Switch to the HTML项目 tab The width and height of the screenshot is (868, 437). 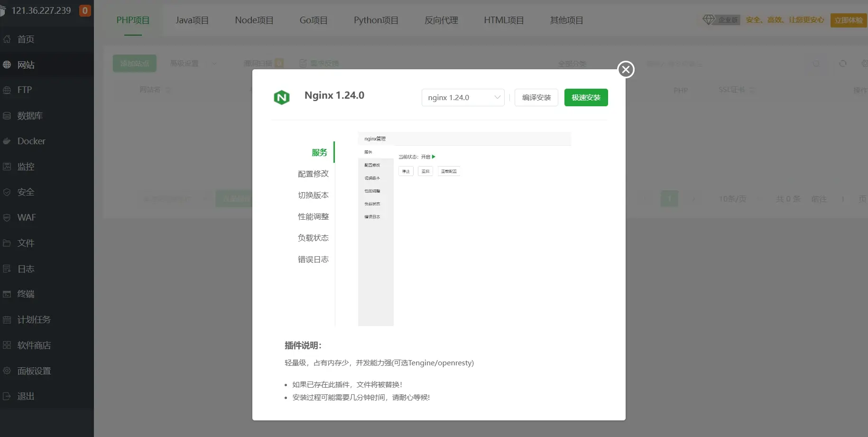504,20
